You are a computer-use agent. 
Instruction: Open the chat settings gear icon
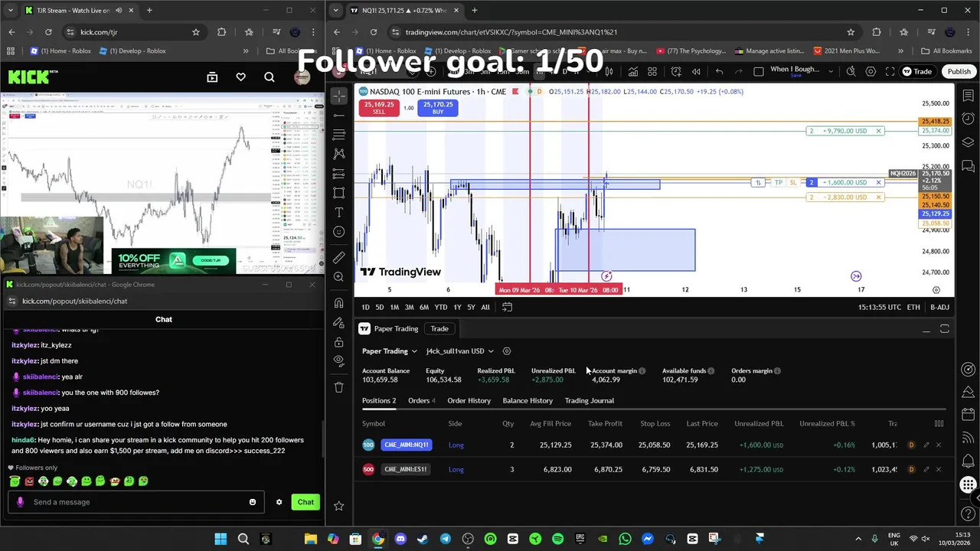[279, 502]
